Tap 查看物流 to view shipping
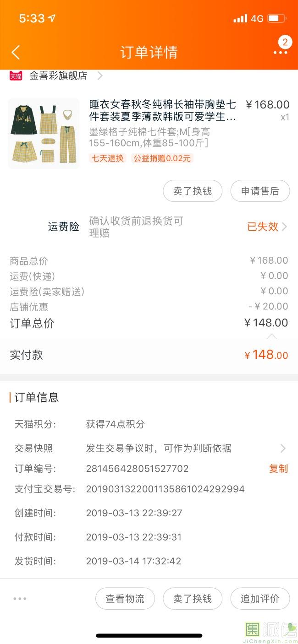 (125, 599)
